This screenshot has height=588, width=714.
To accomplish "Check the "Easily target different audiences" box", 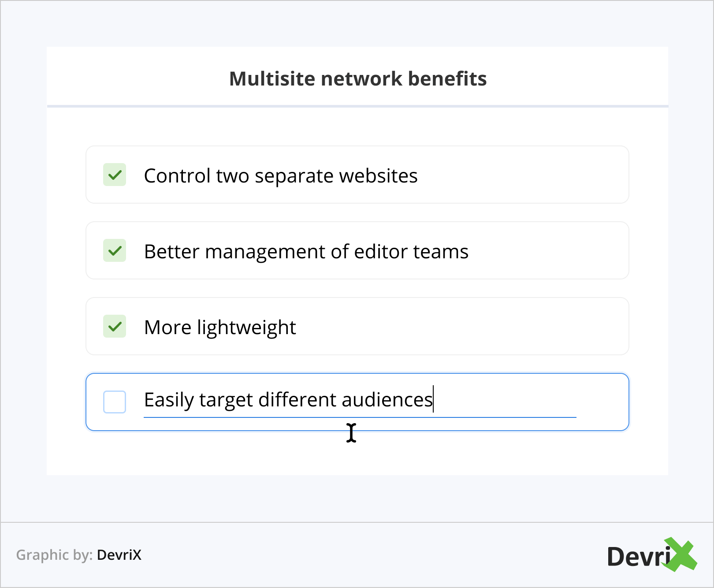I will point(115,402).
